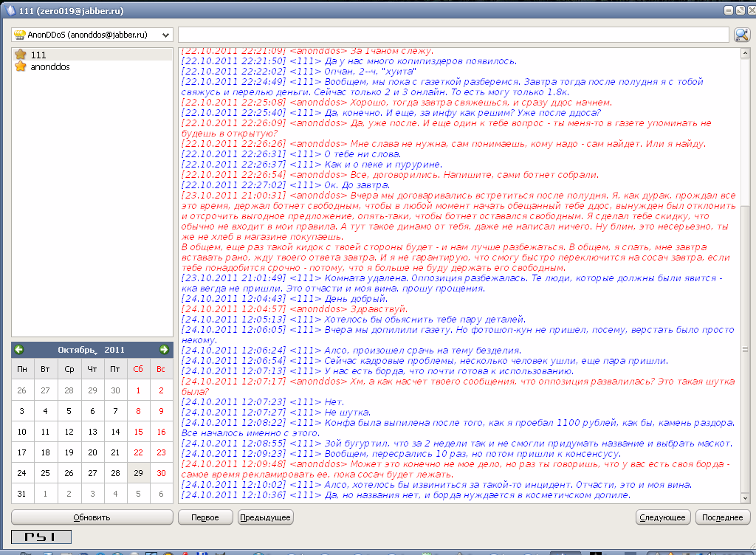Image resolution: width=756 pixels, height=555 pixels.
Task: Click the chat history scroll up arrow
Action: (745, 53)
